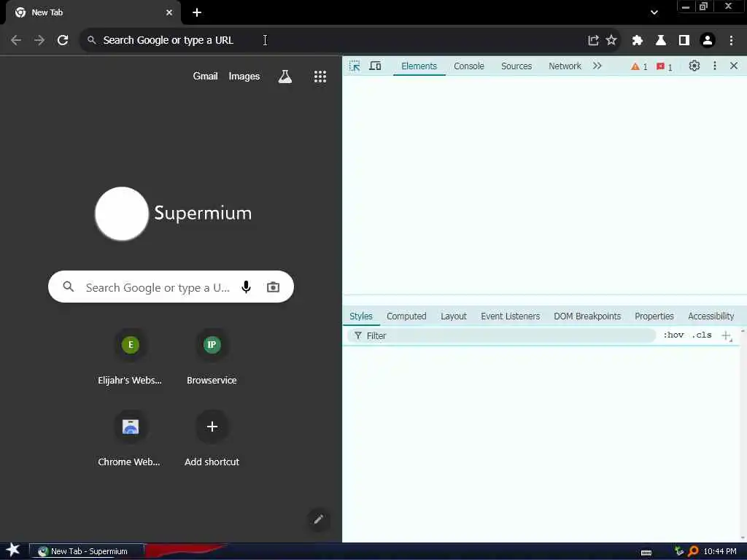Open the tab search chevron

654,12
